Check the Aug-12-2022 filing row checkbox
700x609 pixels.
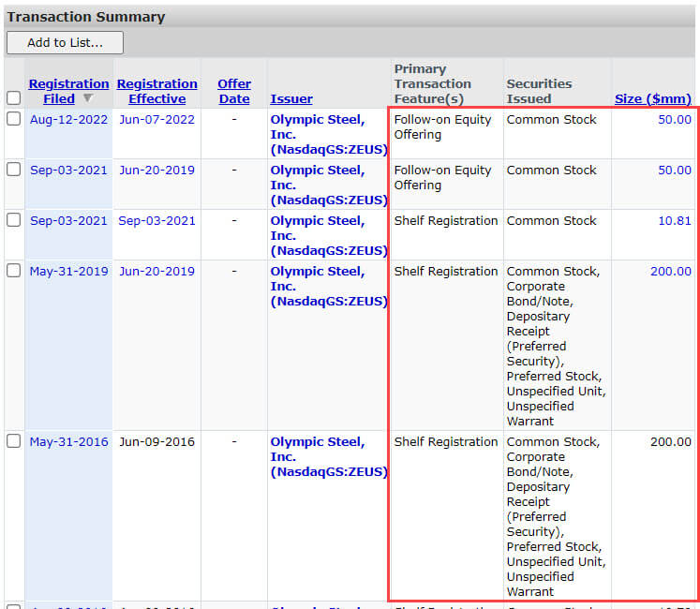(14, 119)
